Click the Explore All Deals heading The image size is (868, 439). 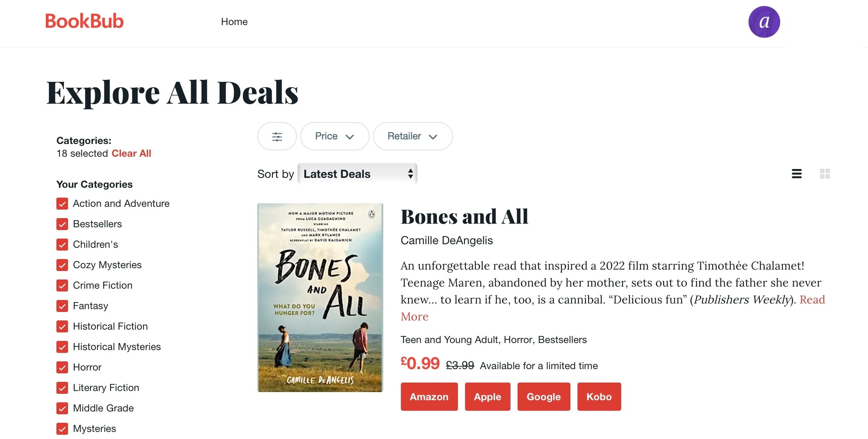[x=172, y=92]
